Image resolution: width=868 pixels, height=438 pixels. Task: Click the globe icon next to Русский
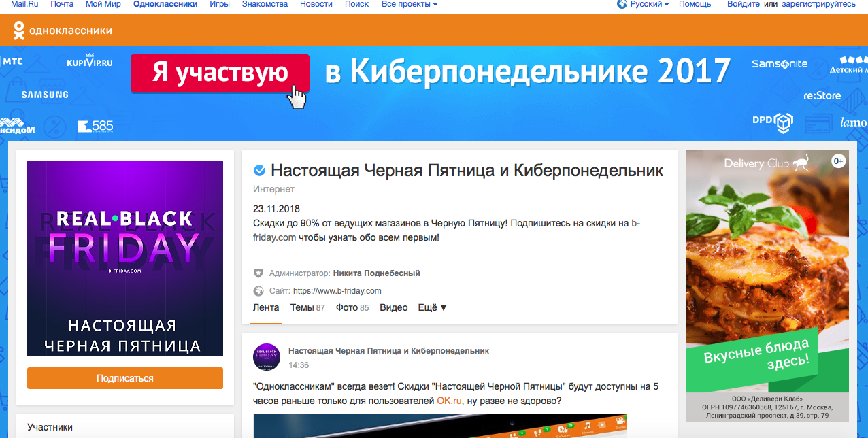pos(622,4)
